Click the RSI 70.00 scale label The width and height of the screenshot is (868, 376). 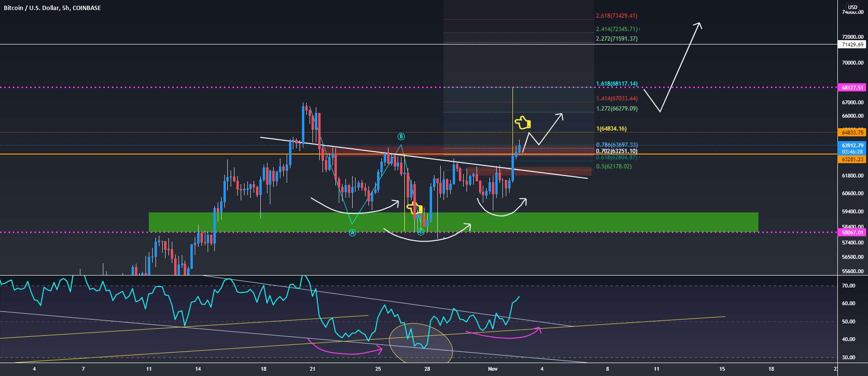tap(848, 286)
